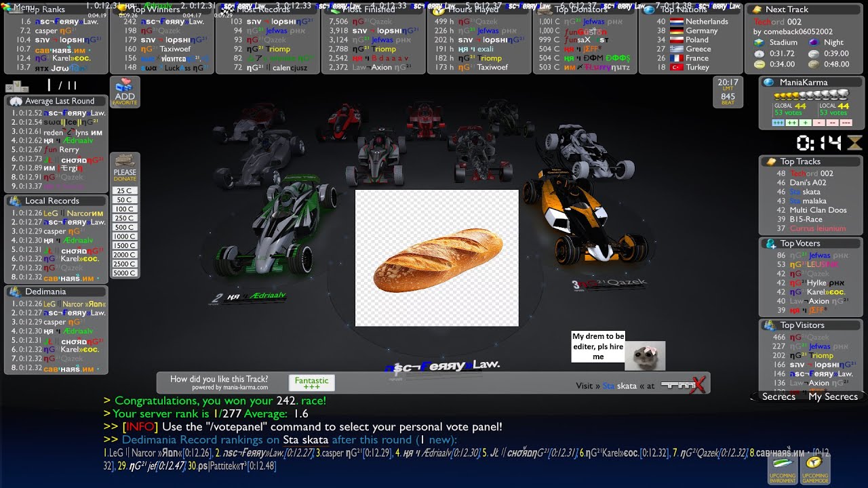Open the Upcoming Gamemode widget
The width and height of the screenshot is (868, 488).
click(815, 469)
